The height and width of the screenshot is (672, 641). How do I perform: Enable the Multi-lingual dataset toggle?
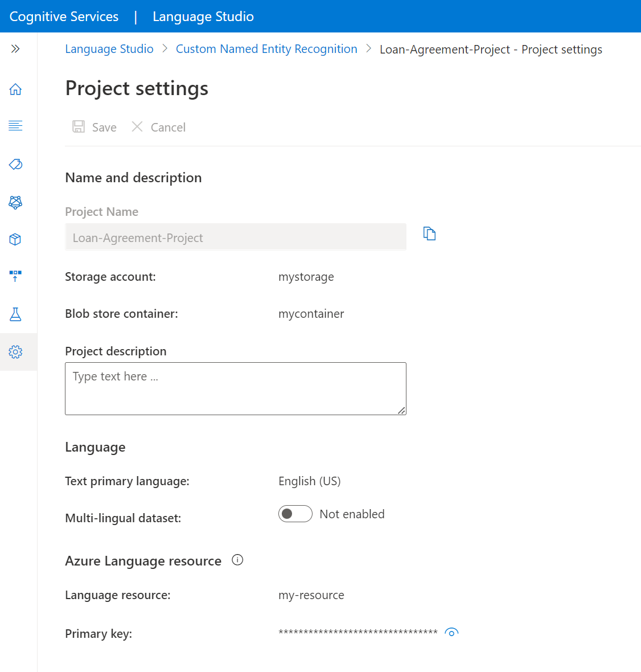[x=295, y=514]
